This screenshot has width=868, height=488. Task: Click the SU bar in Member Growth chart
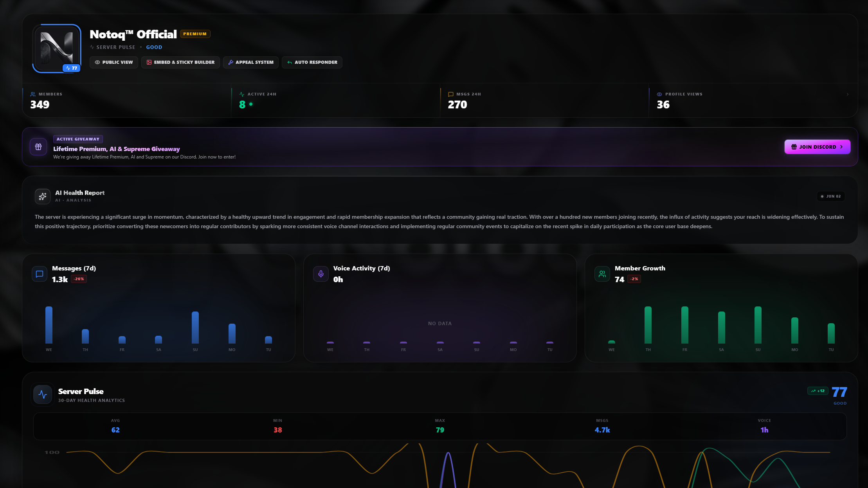758,325
